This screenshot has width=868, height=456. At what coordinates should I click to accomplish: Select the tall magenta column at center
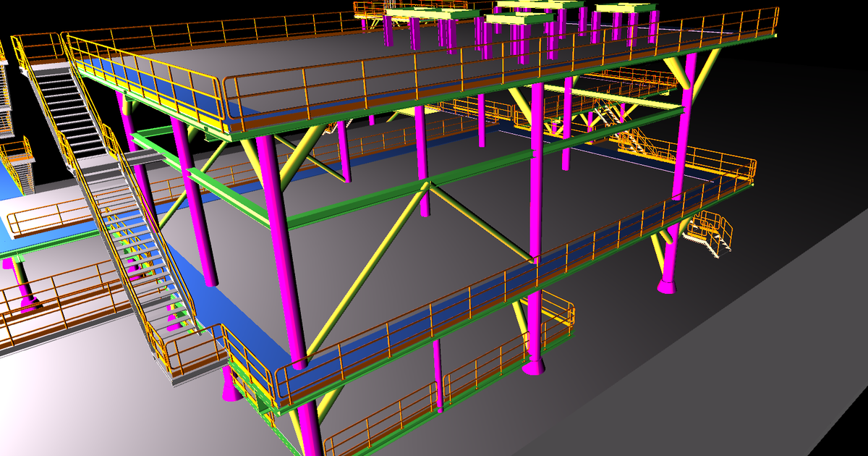537,217
